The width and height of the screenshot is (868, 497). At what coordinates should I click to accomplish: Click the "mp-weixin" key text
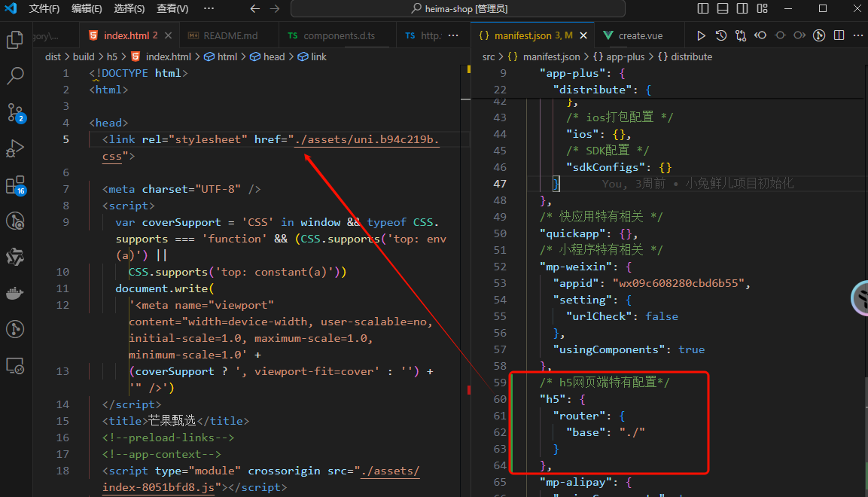click(x=576, y=267)
